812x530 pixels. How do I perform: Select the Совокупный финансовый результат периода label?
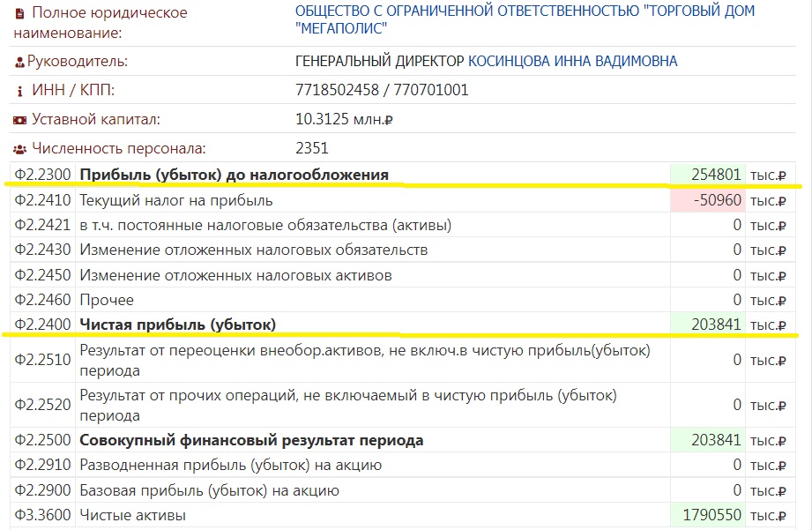point(251,440)
